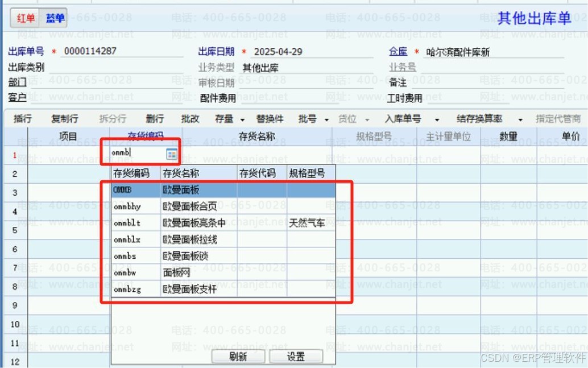Image resolution: width=588 pixels, height=368 pixels.
Task: Click the grid header 数量
Action: click(x=508, y=136)
